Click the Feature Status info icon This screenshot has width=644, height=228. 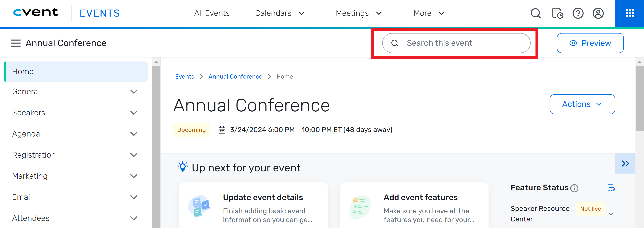point(574,188)
